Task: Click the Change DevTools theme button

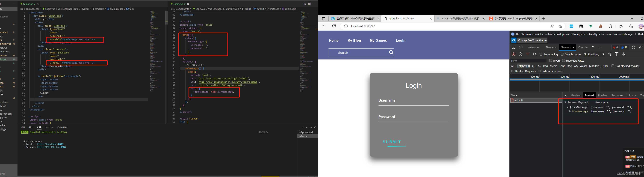Action: pyautogui.click(x=532, y=40)
